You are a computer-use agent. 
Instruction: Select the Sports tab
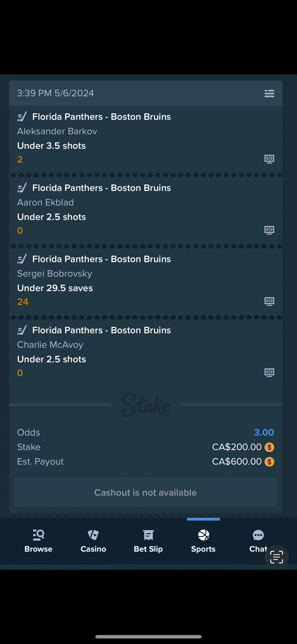coord(203,541)
